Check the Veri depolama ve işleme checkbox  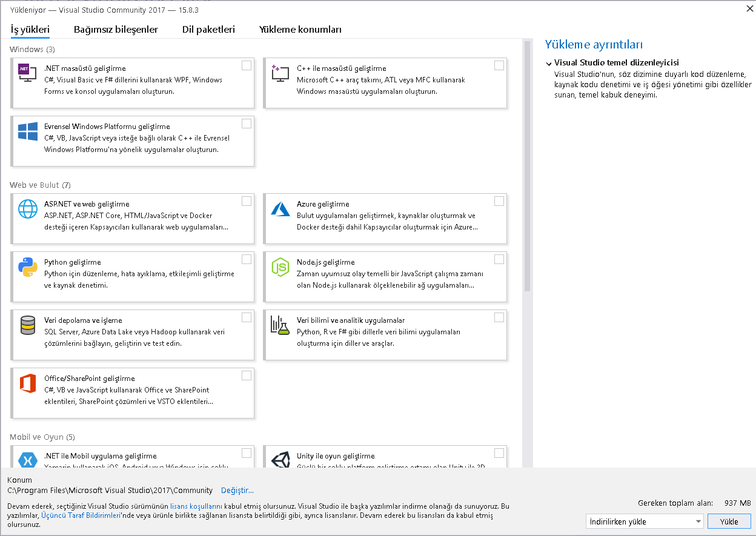(247, 317)
